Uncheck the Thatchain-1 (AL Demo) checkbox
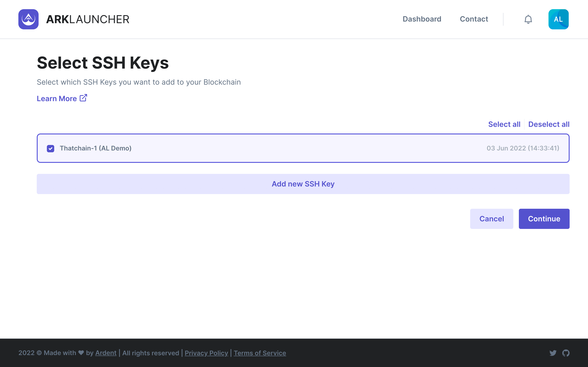Image resolution: width=588 pixels, height=367 pixels. point(51,148)
